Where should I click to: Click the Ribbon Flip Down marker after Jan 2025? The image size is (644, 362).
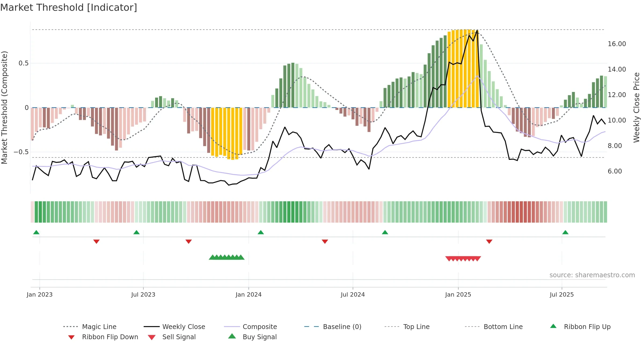[489, 242]
